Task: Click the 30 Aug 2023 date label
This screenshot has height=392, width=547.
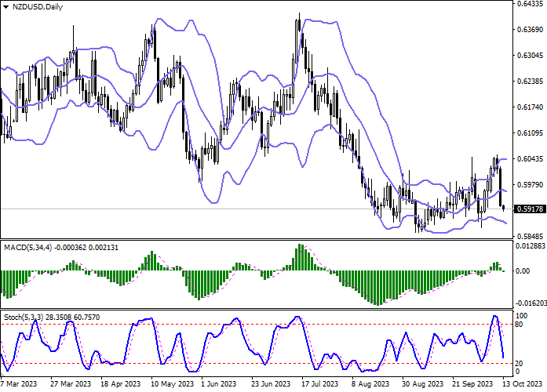Action: tap(422, 384)
